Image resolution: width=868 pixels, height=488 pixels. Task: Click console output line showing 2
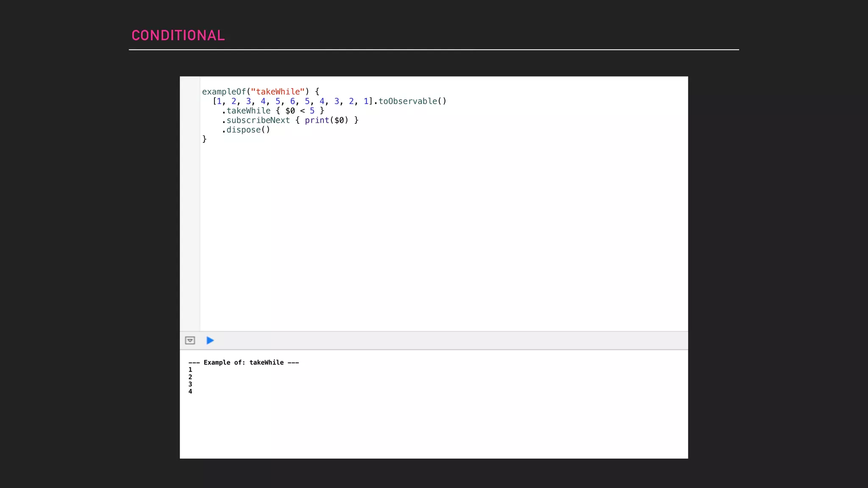click(x=190, y=377)
